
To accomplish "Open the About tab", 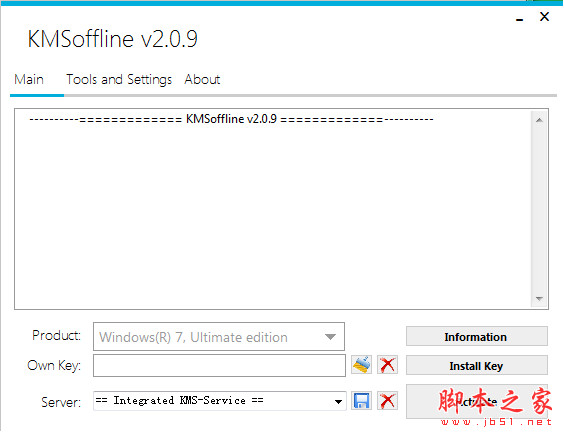I will coord(202,79).
